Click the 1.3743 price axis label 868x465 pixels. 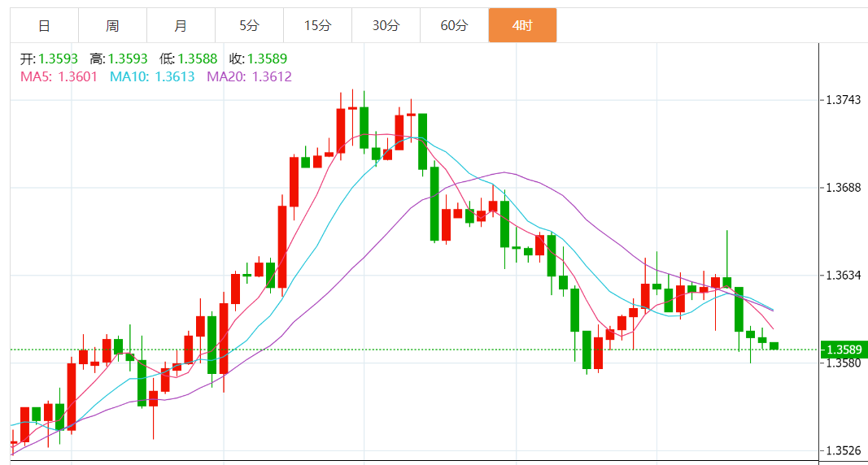(x=844, y=101)
